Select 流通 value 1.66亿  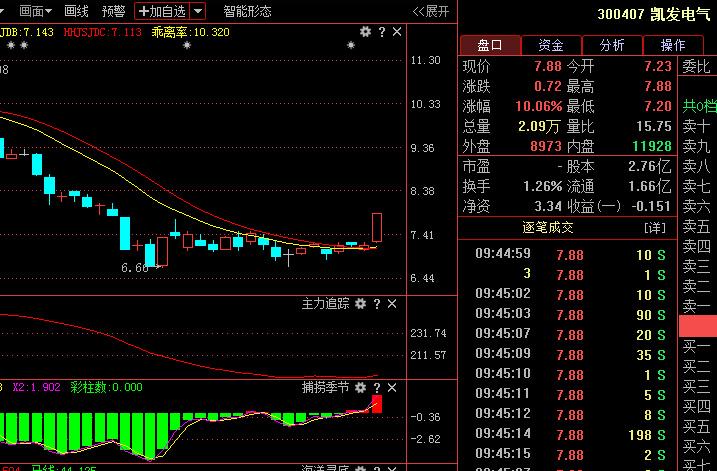pos(649,186)
